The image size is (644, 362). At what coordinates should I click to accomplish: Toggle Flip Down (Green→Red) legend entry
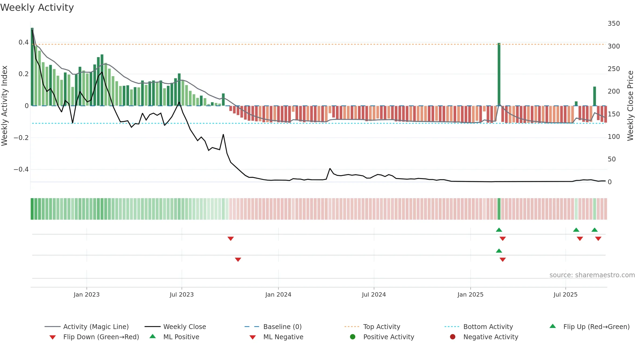(94, 337)
